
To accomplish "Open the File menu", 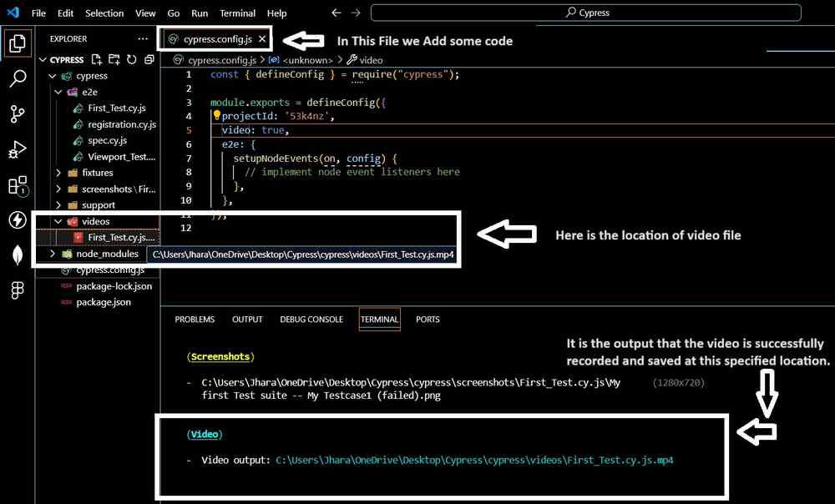I will (x=38, y=13).
